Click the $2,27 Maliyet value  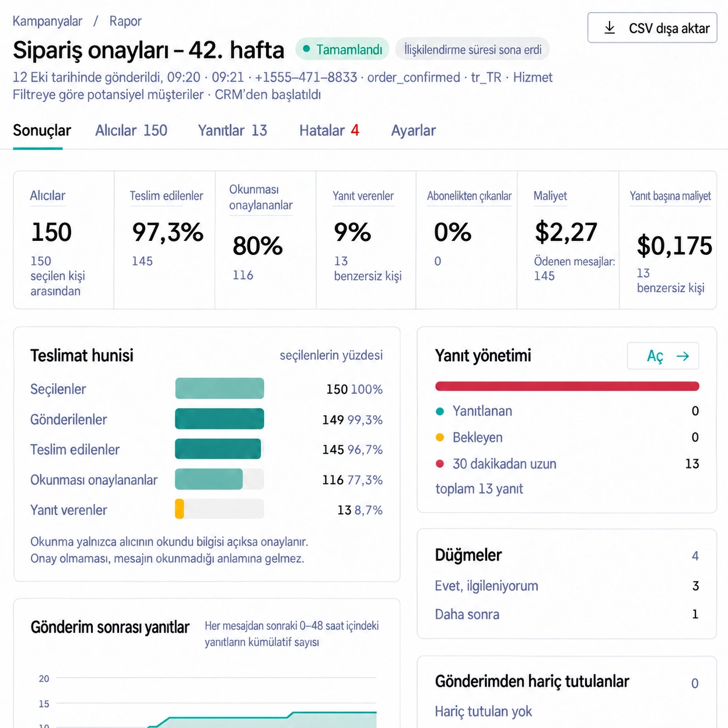566,232
